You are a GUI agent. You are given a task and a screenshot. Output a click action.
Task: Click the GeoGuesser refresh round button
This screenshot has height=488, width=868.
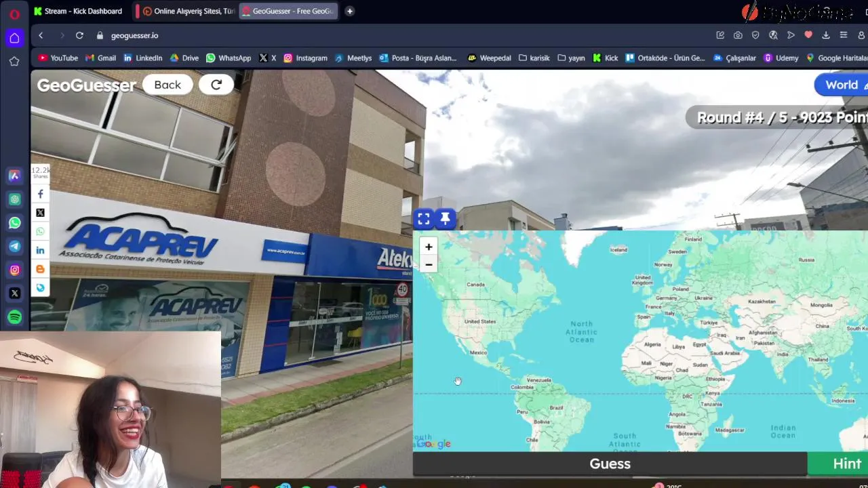(216, 85)
